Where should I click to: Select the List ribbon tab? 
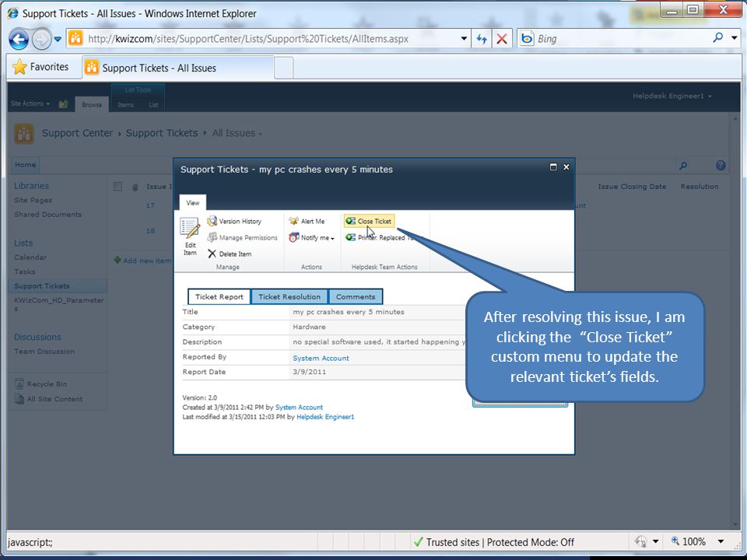[153, 105]
